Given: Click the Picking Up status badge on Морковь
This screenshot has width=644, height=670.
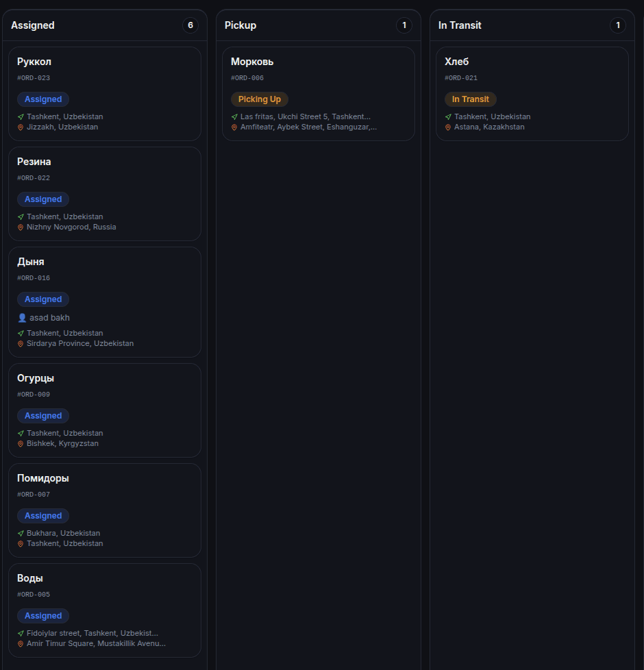Looking at the screenshot, I should click(x=260, y=99).
